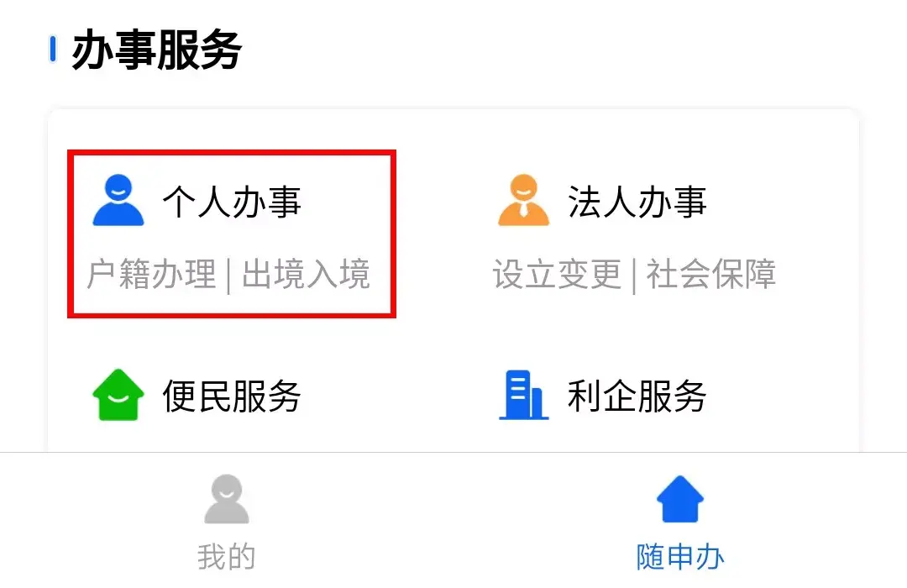Click the blue bar beside 办事服务
The width and height of the screenshot is (907, 588).
pos(53,50)
